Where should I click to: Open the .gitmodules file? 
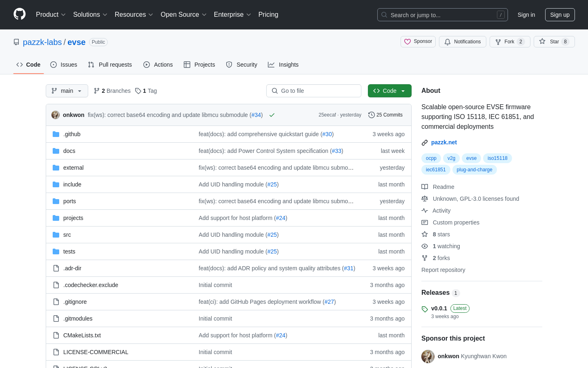78,319
